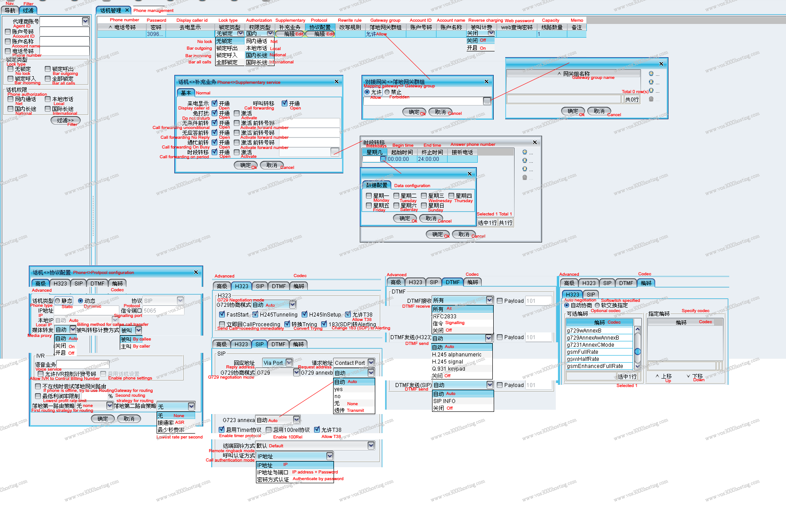Image resolution: width=786 pixels, height=532 pixels.
Task: Check the 锁定呼出 Bar outgoing filter checkbox
Action: point(48,69)
